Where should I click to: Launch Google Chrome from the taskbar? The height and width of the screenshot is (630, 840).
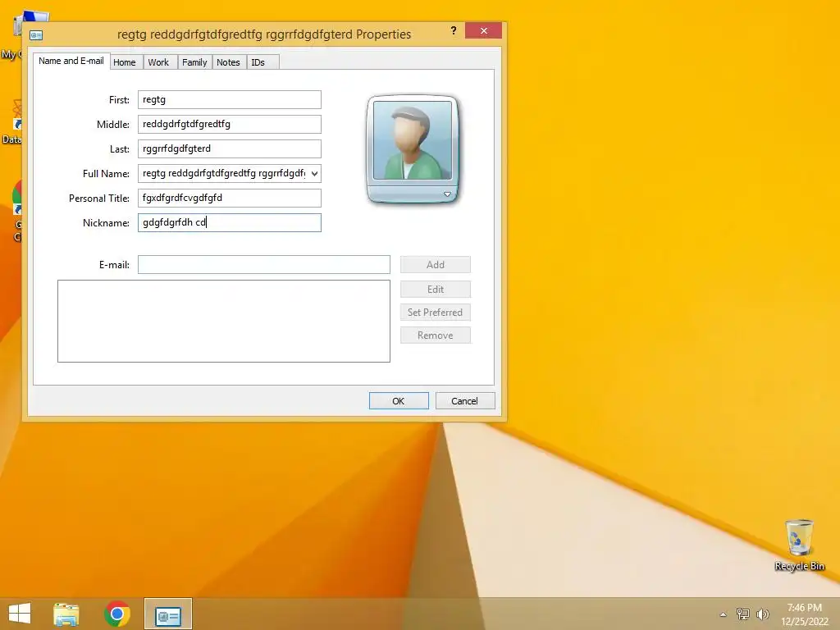[117, 614]
